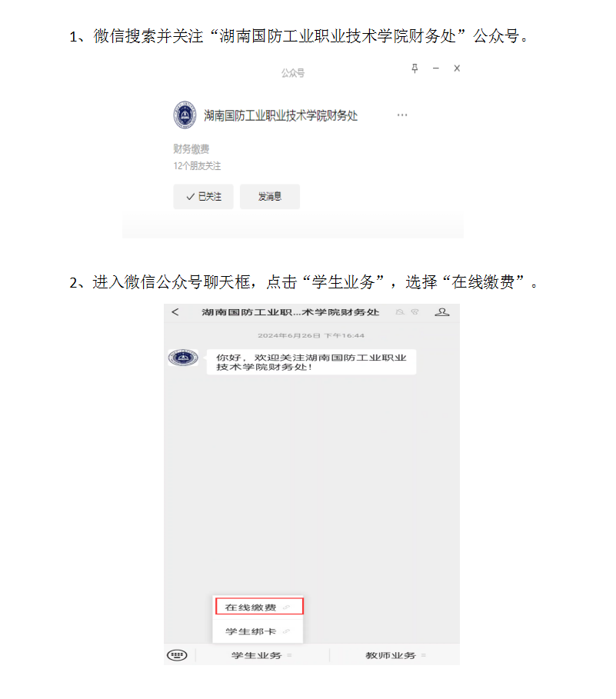The width and height of the screenshot is (616, 699).
Task: Click the 发消息 button
Action: 270,197
